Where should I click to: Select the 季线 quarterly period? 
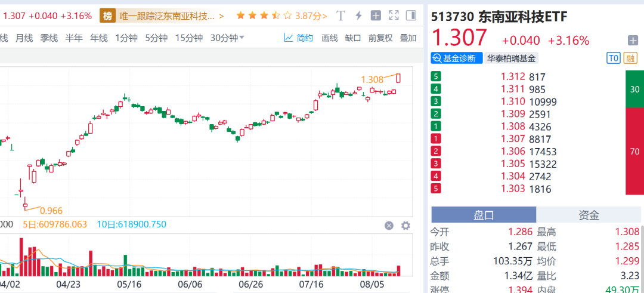tap(49, 38)
